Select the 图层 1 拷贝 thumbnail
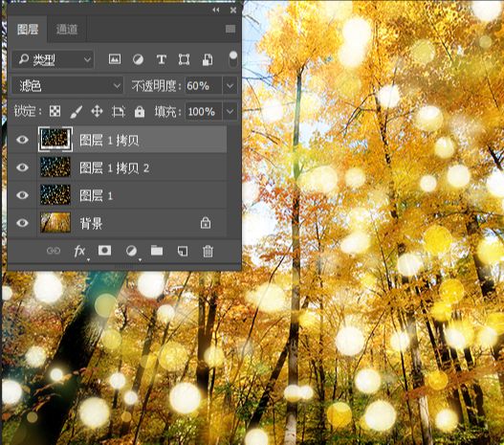 [55, 139]
